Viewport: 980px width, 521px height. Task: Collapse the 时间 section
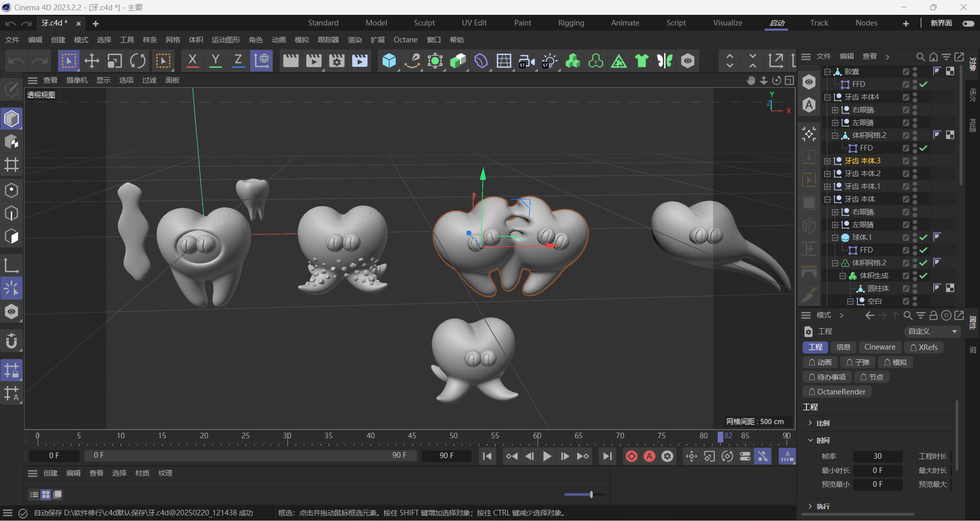tap(811, 440)
